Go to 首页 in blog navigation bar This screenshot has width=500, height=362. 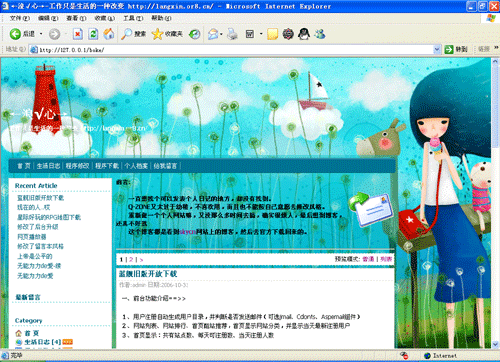point(24,166)
